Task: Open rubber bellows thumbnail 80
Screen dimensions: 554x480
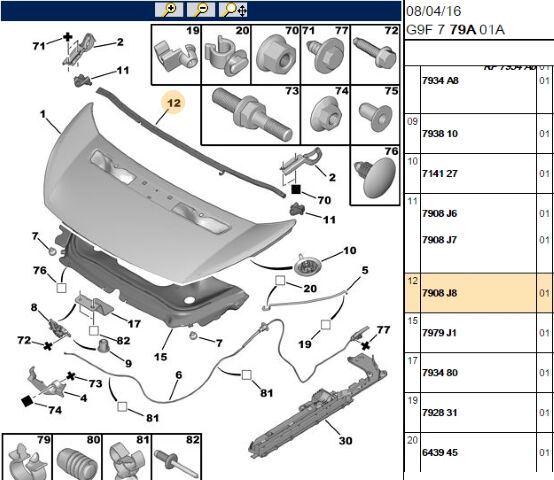Action: tap(77, 457)
